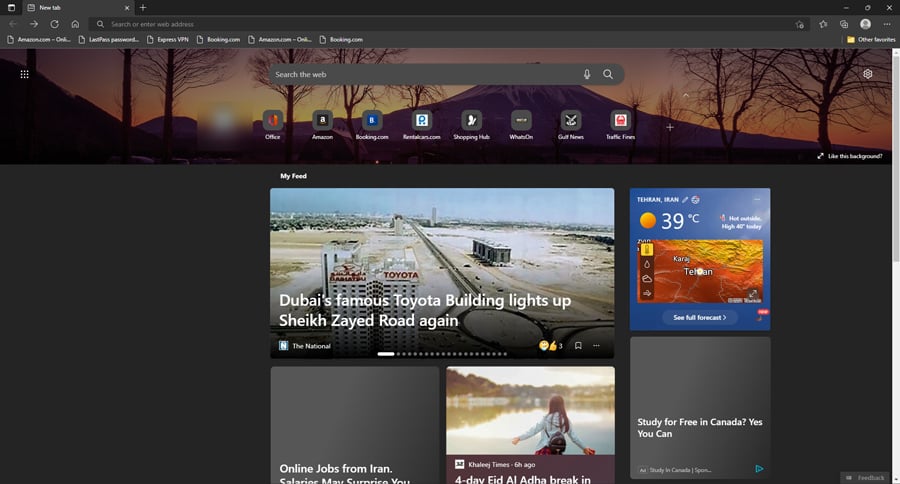Open first Amazon.com bookmark in favorites bar
The width and height of the screenshot is (900, 484).
38,40
